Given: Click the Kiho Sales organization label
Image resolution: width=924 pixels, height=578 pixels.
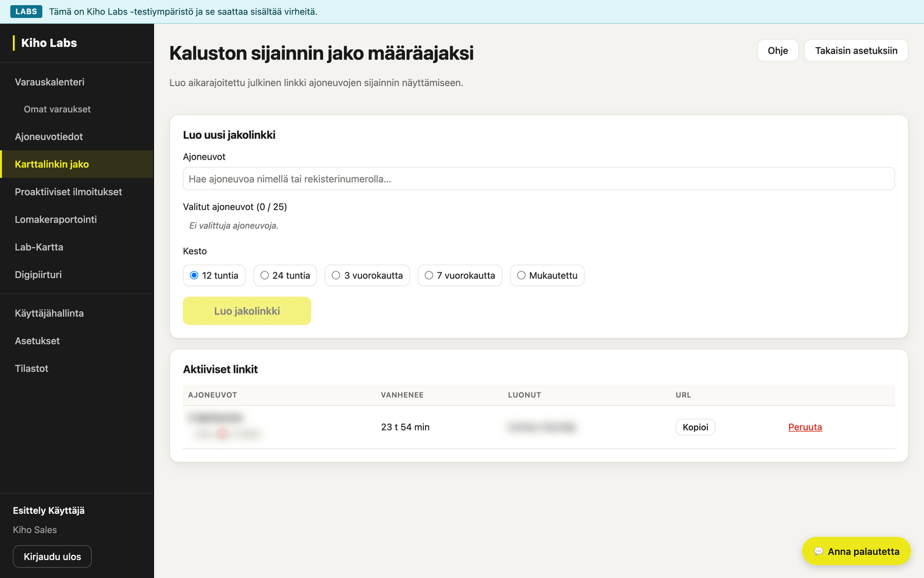Looking at the screenshot, I should (x=35, y=530).
